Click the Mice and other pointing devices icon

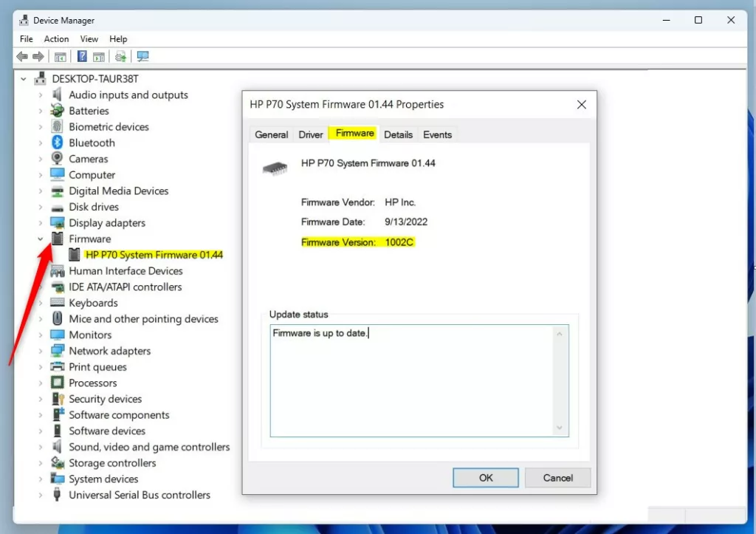coord(58,318)
